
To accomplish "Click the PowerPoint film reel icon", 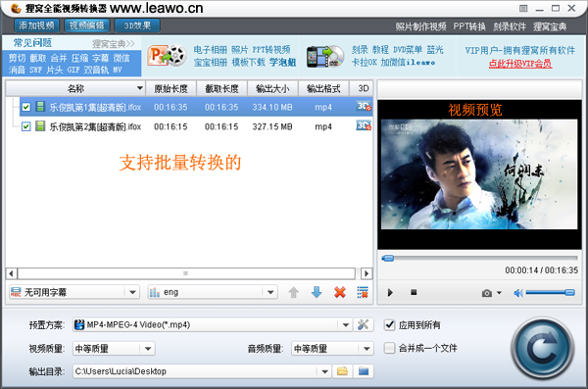I will [168, 56].
